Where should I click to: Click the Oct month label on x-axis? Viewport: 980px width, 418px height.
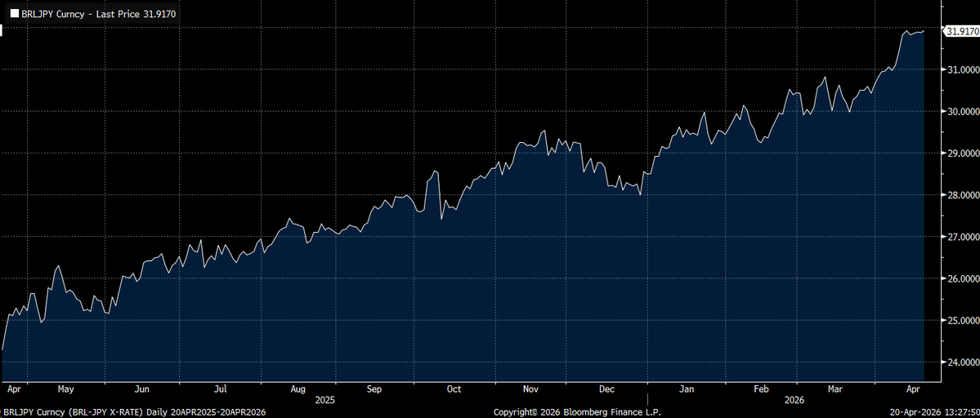[x=454, y=389]
